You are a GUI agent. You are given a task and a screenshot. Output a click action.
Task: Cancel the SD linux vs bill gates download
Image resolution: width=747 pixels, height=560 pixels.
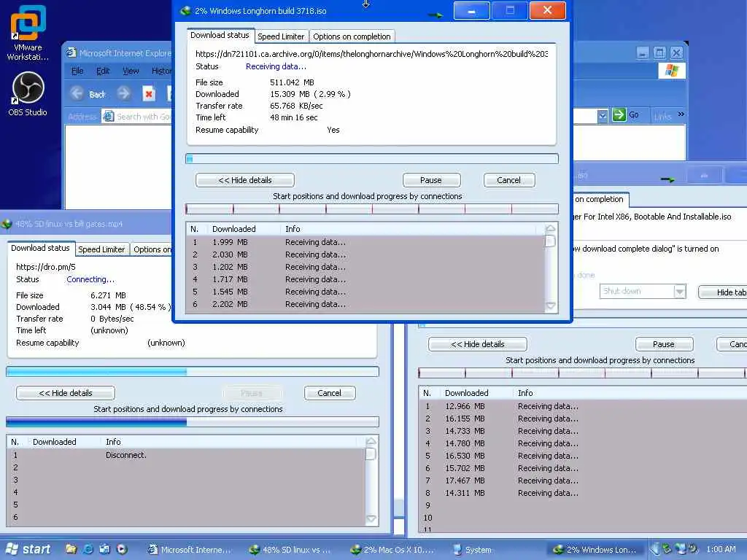329,393
